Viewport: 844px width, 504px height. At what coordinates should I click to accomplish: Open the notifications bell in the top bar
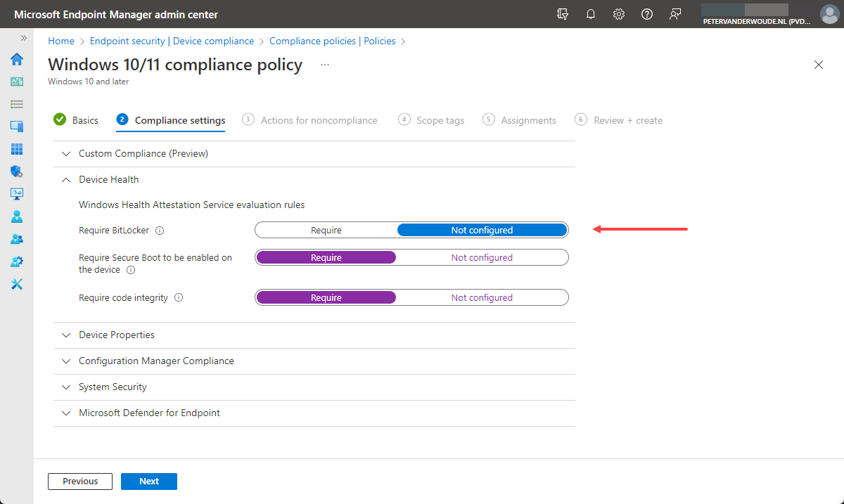point(591,14)
